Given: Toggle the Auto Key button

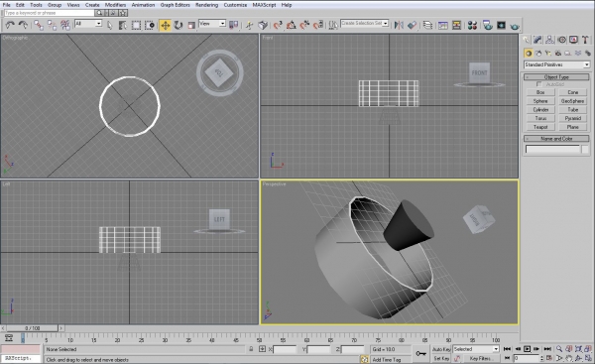Looking at the screenshot, I should coord(441,349).
